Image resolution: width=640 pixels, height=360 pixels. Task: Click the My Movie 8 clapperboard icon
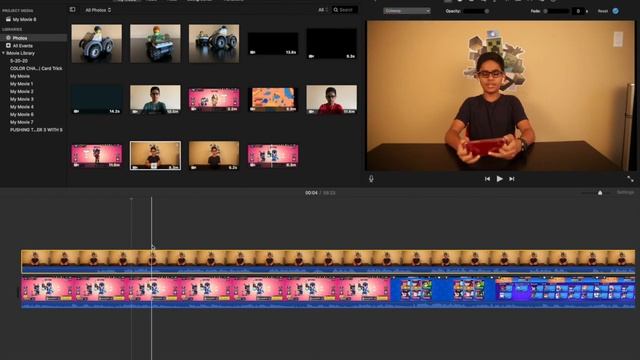point(8,19)
